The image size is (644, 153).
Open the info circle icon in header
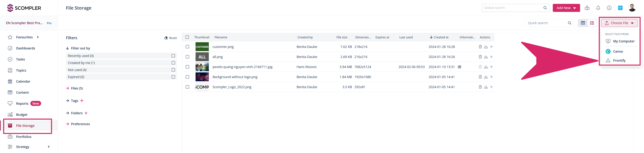coord(609,8)
